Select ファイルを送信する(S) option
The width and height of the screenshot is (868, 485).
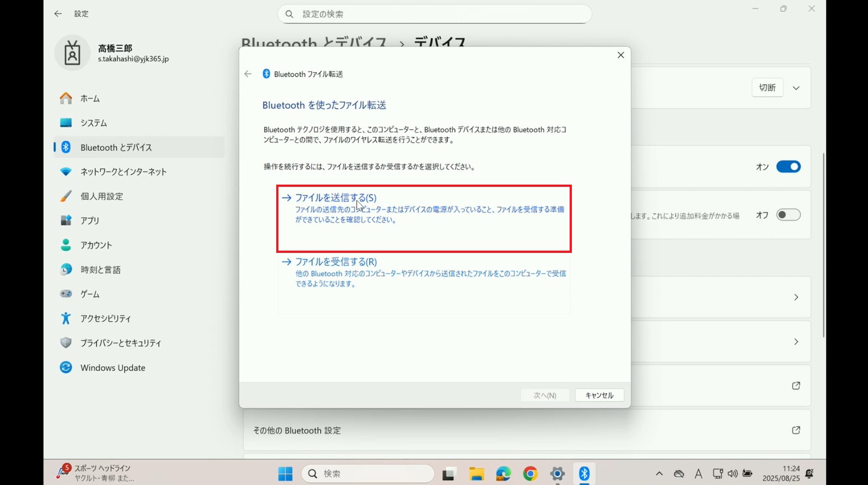coord(335,198)
